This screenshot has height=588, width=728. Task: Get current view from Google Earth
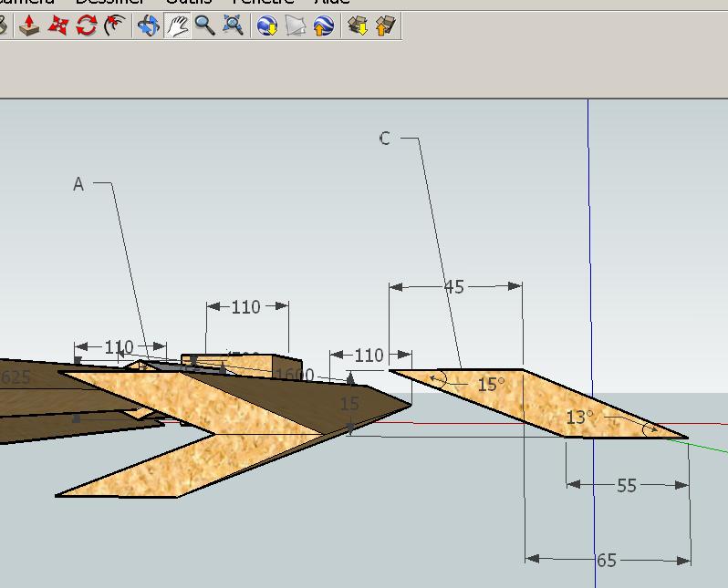tap(267, 26)
